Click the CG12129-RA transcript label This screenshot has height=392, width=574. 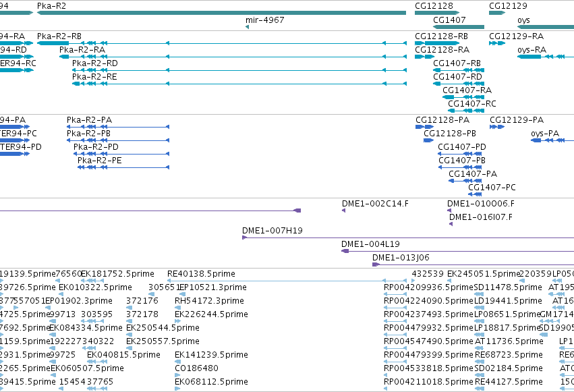516,36
